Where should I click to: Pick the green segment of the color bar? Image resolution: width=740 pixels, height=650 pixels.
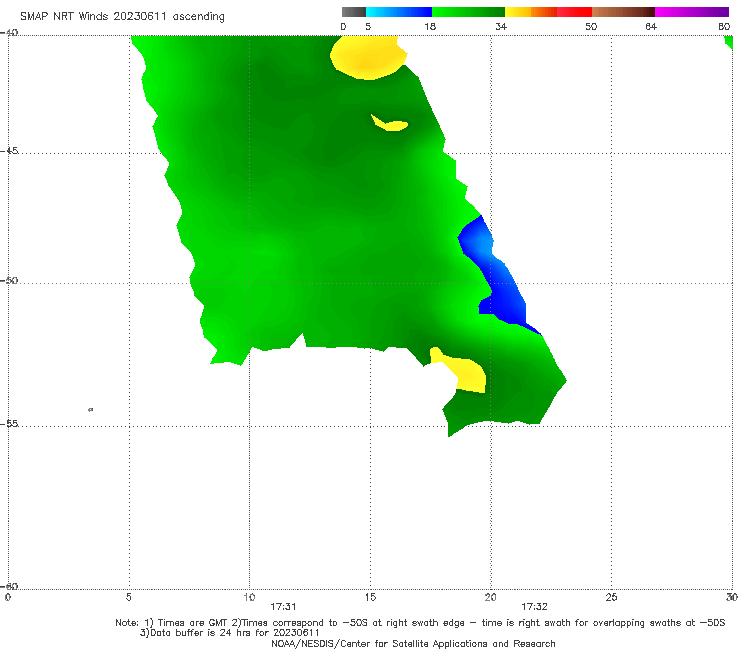point(468,12)
